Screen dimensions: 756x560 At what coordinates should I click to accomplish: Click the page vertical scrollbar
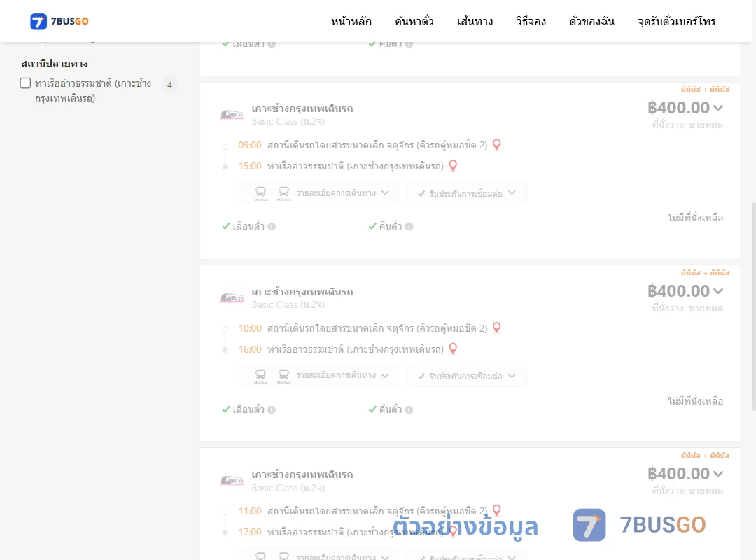tap(753, 307)
